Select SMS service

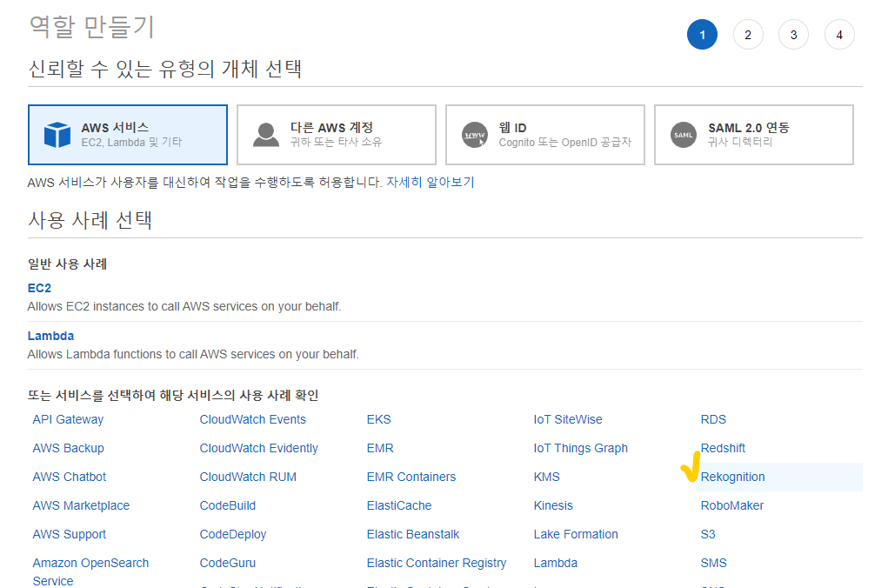(x=713, y=563)
